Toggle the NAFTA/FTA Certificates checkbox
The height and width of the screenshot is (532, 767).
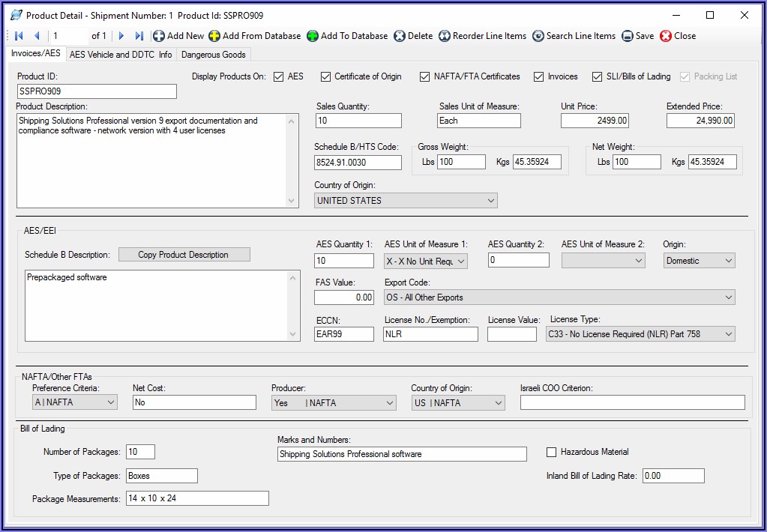(424, 76)
